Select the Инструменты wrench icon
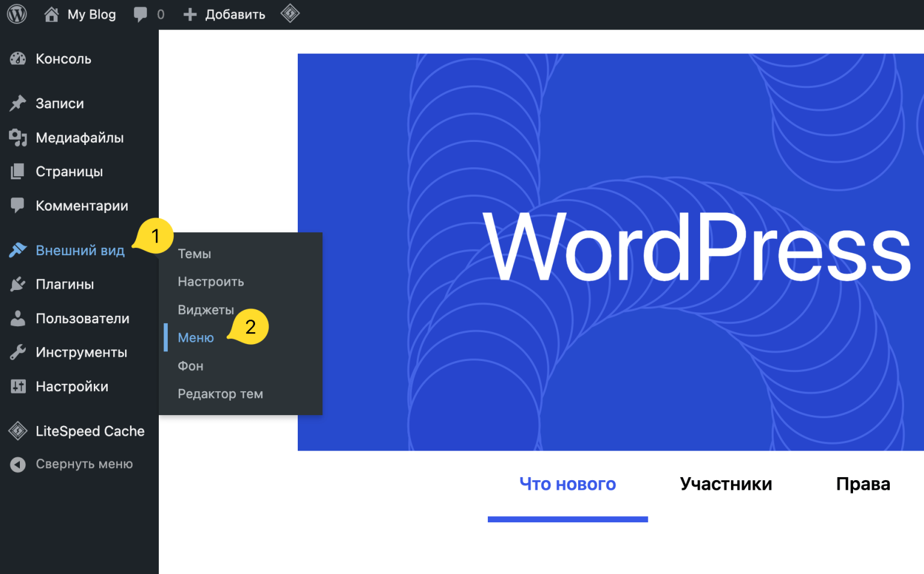 pyautogui.click(x=17, y=352)
